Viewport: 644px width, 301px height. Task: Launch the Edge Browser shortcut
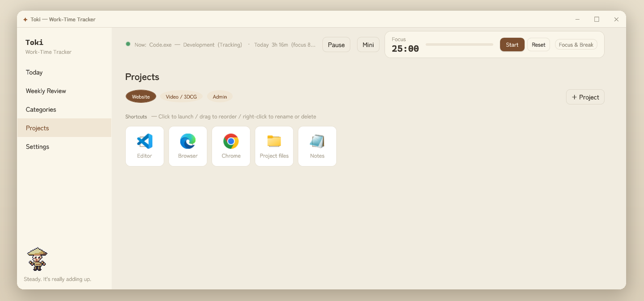point(188,146)
